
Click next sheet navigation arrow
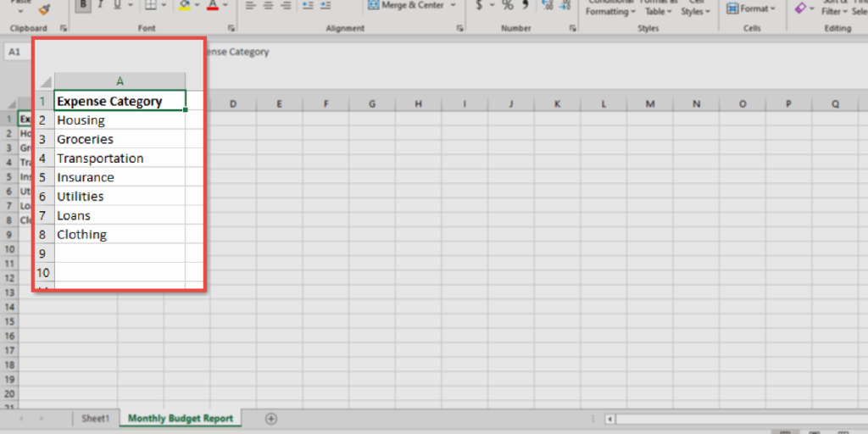(41, 419)
